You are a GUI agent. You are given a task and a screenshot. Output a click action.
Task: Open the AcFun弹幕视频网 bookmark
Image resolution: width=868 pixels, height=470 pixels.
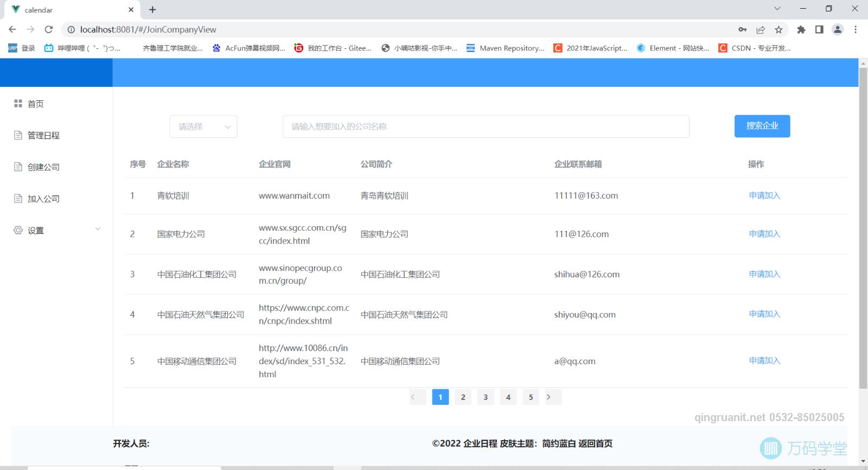coord(248,48)
